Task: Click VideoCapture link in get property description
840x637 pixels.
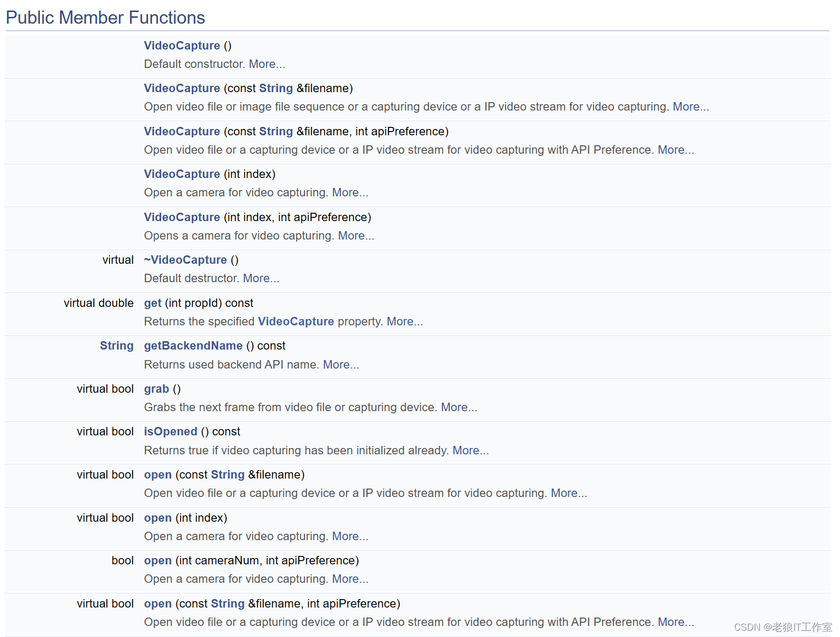Action: (296, 322)
